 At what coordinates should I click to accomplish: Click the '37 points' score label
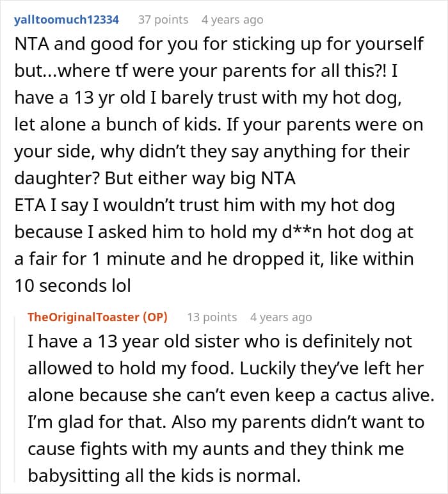coord(163,20)
